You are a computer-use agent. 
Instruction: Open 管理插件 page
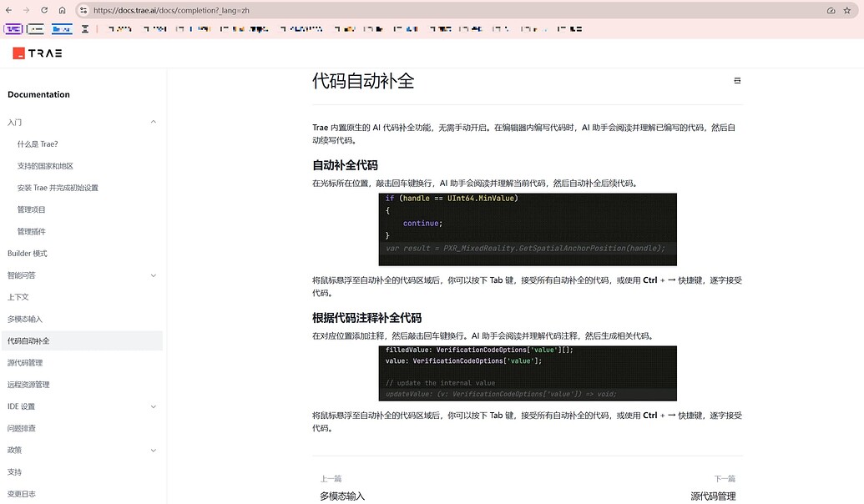coord(32,231)
